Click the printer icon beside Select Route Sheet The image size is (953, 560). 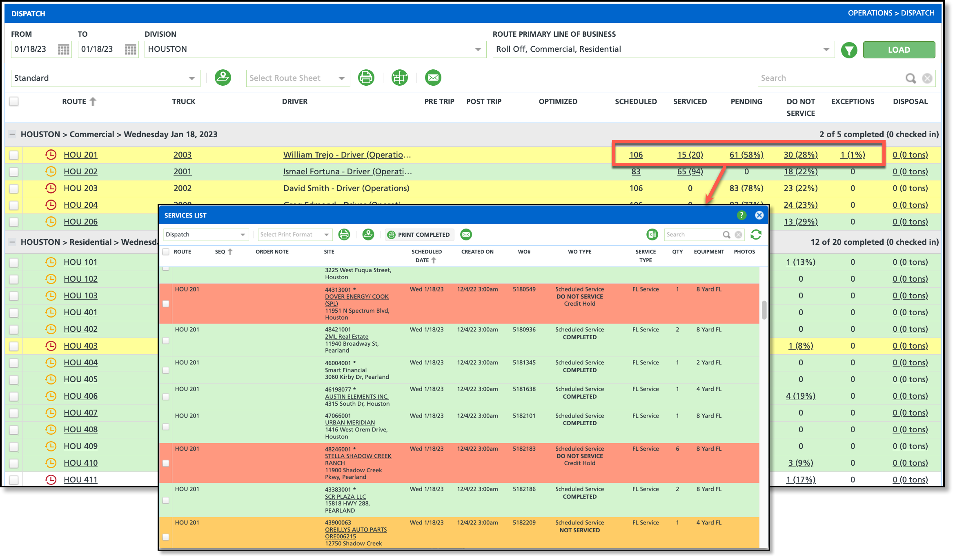(366, 78)
